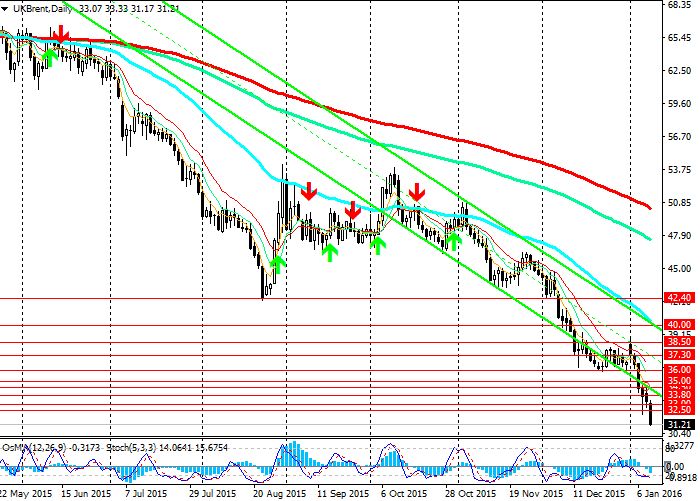The width and height of the screenshot is (700, 501).
Task: Click the Stoch(5,3,3) indicator label
Action: pyautogui.click(x=131, y=447)
